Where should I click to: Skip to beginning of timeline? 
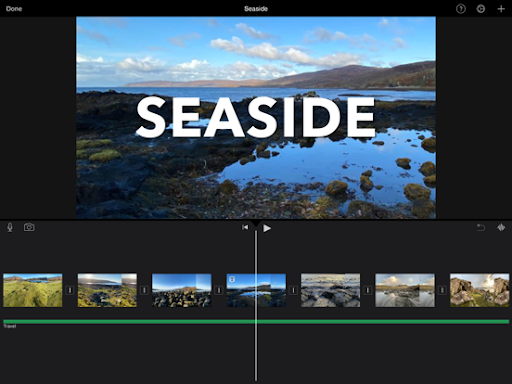pyautogui.click(x=245, y=227)
